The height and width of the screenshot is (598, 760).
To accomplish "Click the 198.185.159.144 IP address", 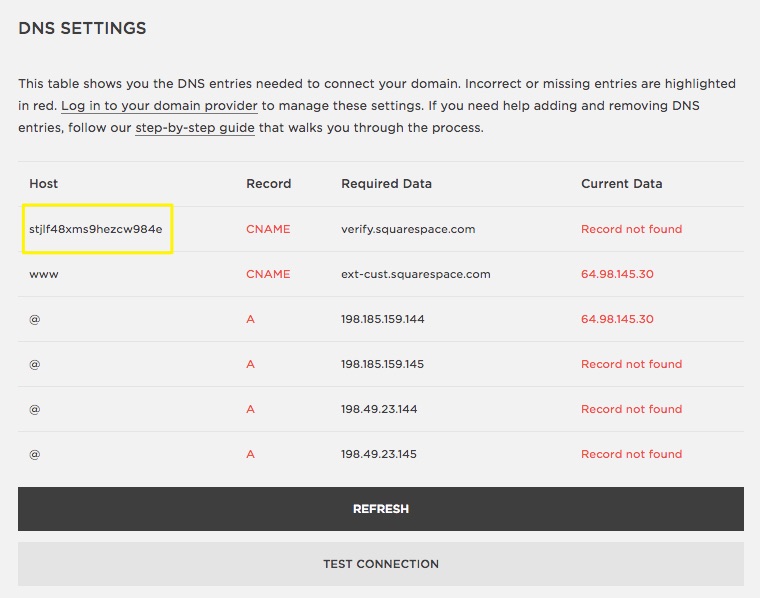I will tap(383, 319).
